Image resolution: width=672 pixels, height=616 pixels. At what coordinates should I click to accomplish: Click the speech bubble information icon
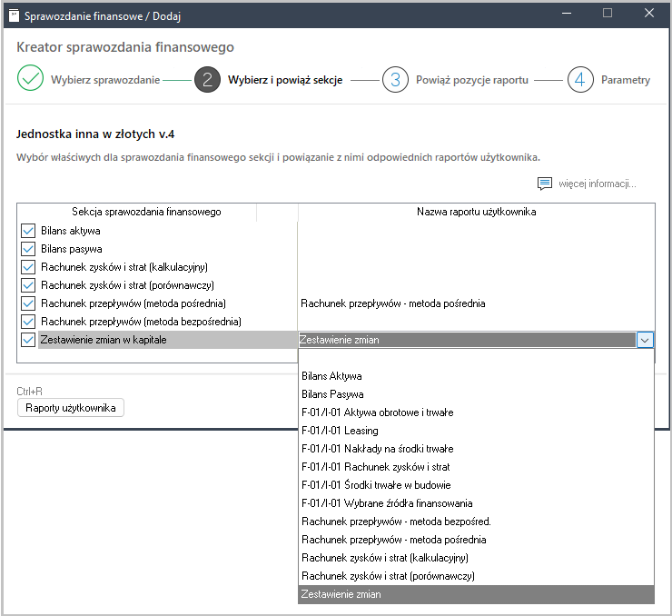pyautogui.click(x=545, y=184)
